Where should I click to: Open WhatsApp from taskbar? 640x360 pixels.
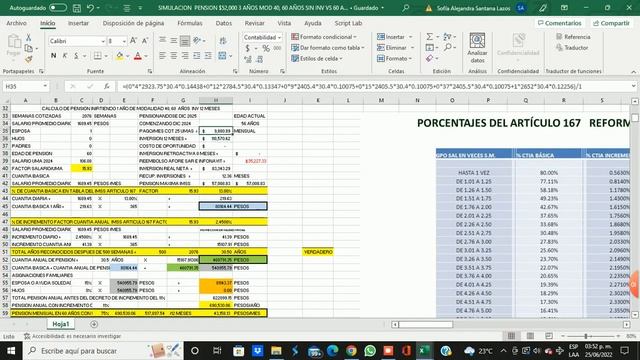[370, 351]
